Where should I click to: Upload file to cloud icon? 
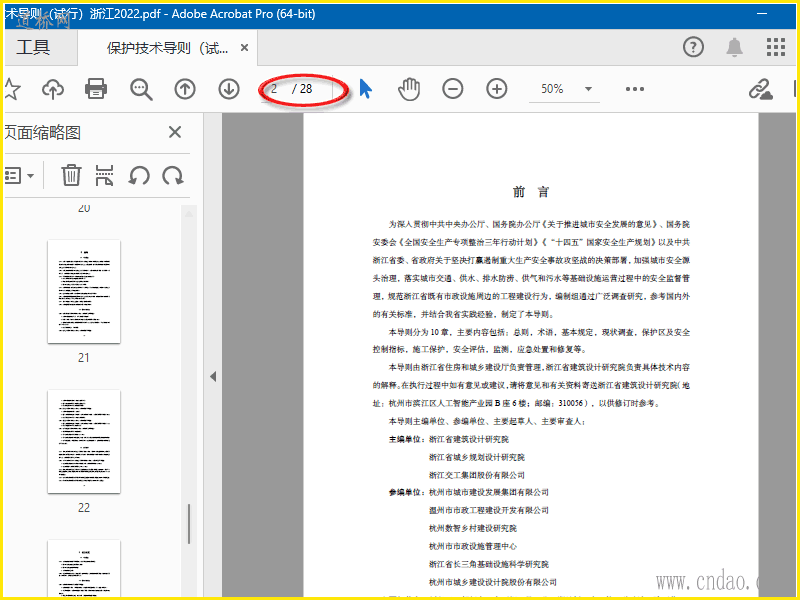pos(53,89)
